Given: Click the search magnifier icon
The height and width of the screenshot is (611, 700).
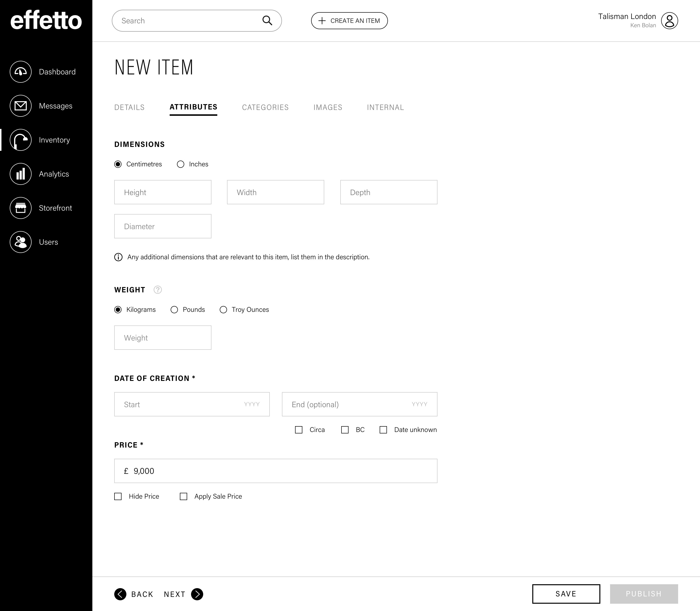Looking at the screenshot, I should pyautogui.click(x=267, y=21).
